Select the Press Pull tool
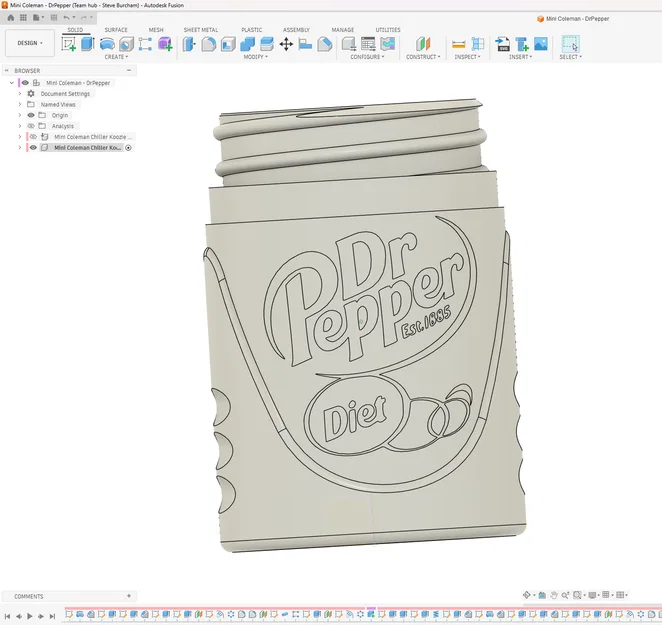Image resolution: width=662 pixels, height=625 pixels. tap(189, 44)
